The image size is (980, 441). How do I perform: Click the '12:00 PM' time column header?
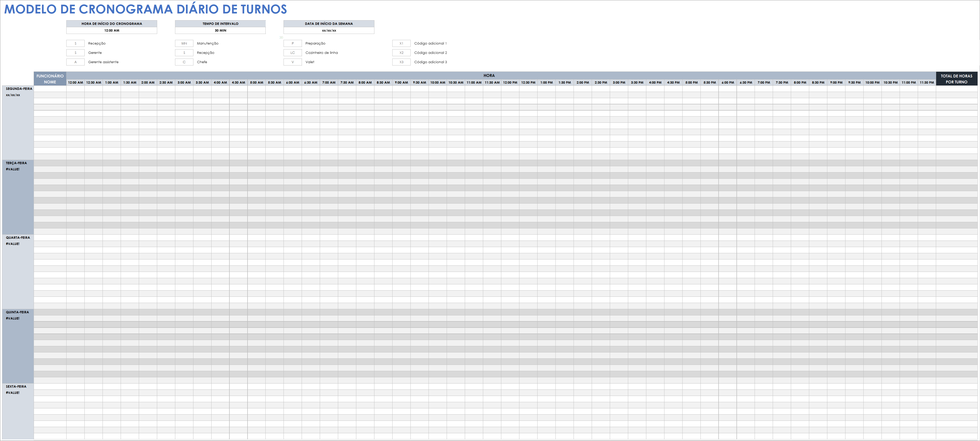click(510, 83)
